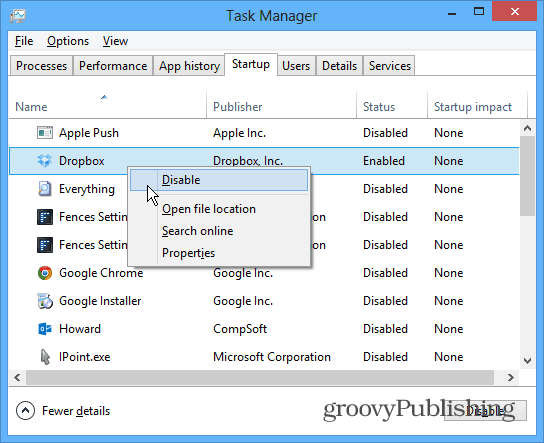This screenshot has width=544, height=443.
Task: Click the Enabled status of Dropbox
Action: [x=384, y=161]
